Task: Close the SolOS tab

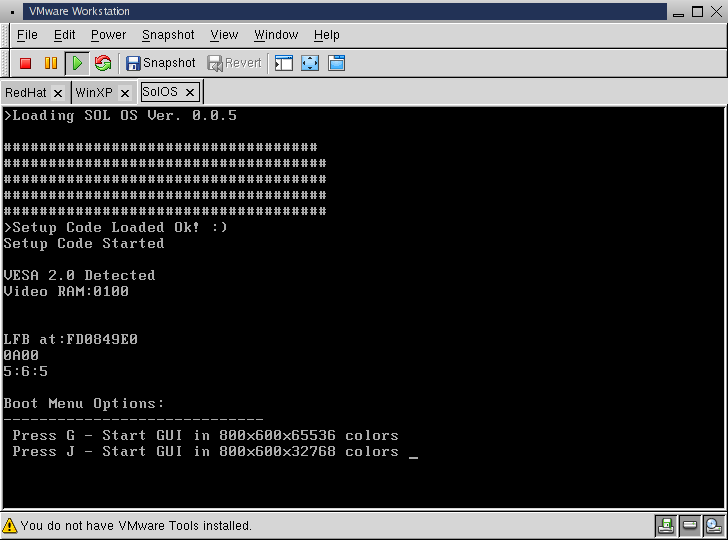Action: click(x=189, y=93)
